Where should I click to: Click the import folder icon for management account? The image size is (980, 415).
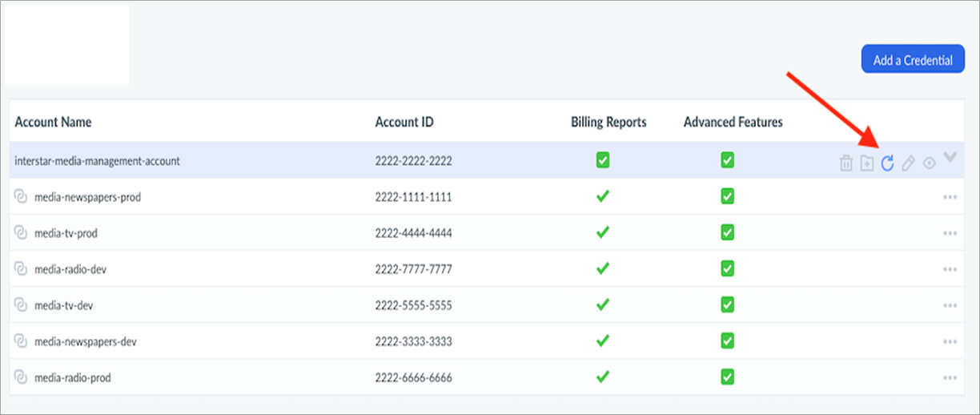(x=866, y=163)
